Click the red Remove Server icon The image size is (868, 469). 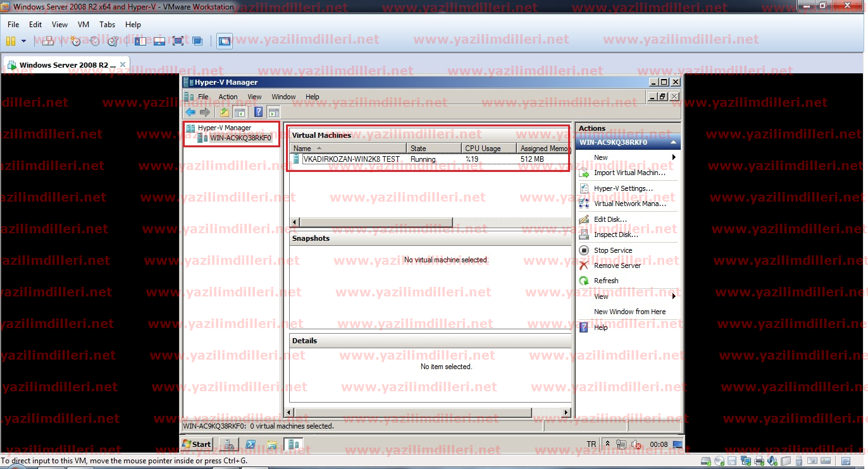pos(584,265)
